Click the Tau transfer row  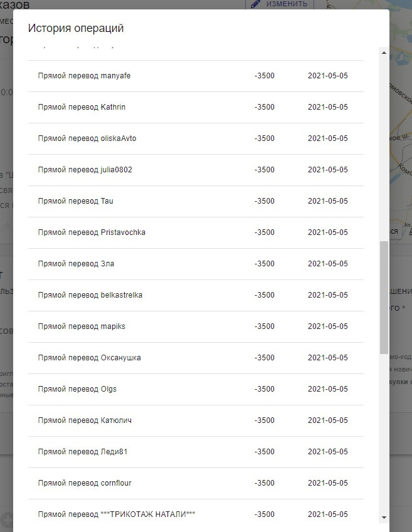pos(196,202)
